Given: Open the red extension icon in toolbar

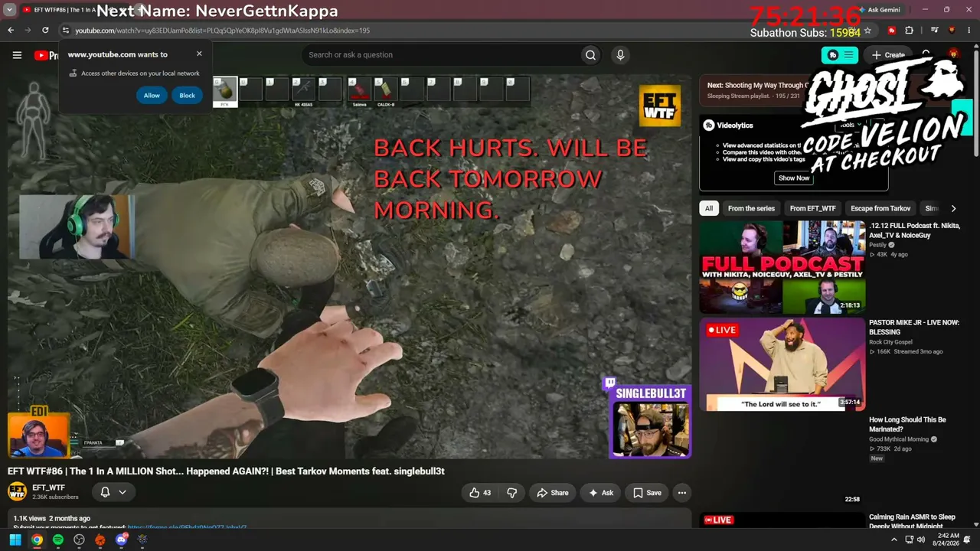Looking at the screenshot, I should click(892, 31).
